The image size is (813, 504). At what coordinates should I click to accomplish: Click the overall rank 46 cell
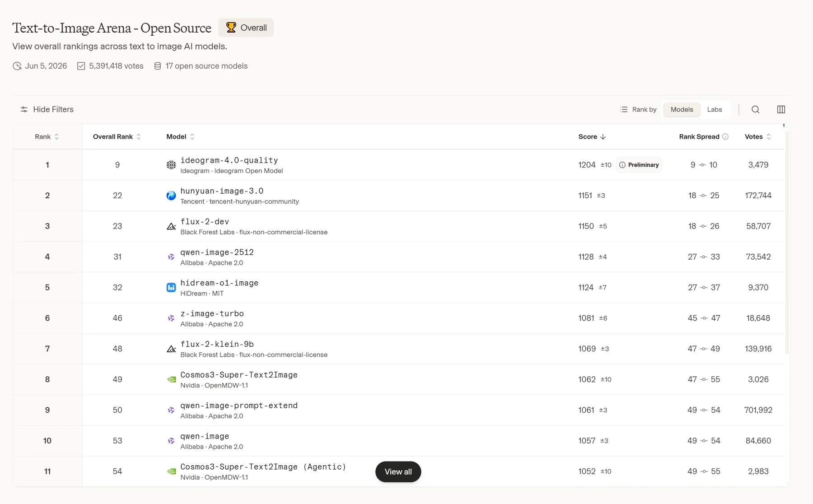click(x=117, y=318)
